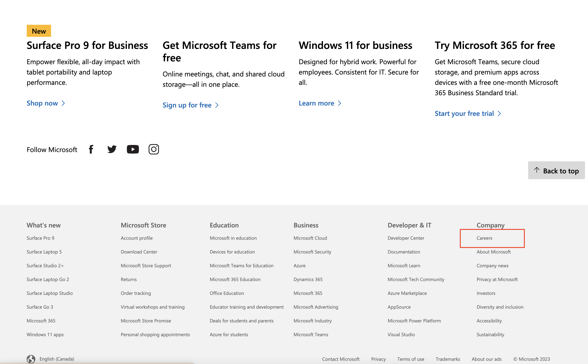Go to Download Center link
This screenshot has height=364, width=588.
click(x=139, y=252)
